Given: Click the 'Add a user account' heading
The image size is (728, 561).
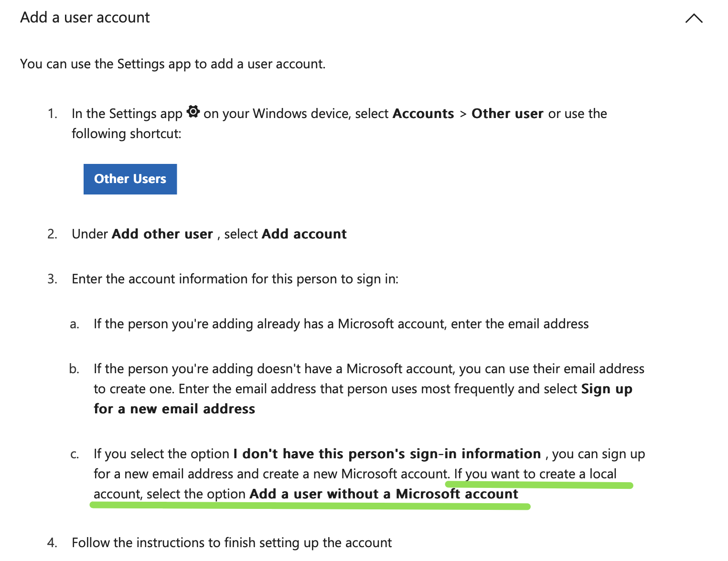Looking at the screenshot, I should point(85,18).
